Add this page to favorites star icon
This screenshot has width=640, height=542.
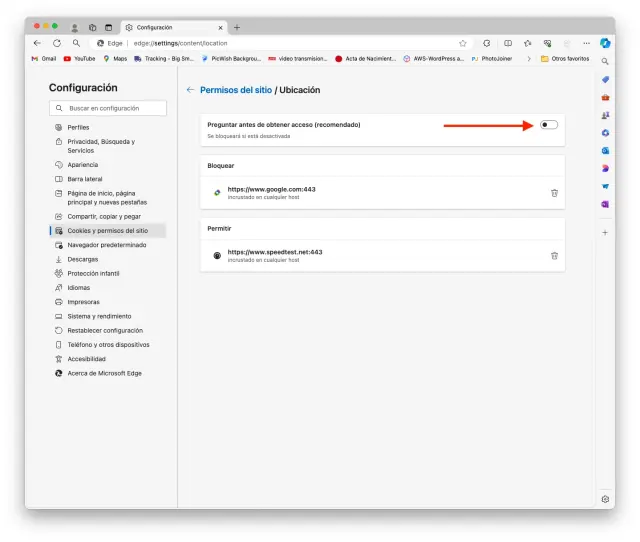(x=462, y=43)
